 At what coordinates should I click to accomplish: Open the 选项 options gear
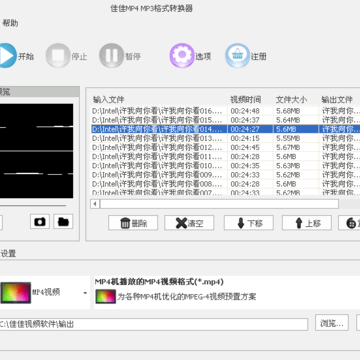[190, 56]
